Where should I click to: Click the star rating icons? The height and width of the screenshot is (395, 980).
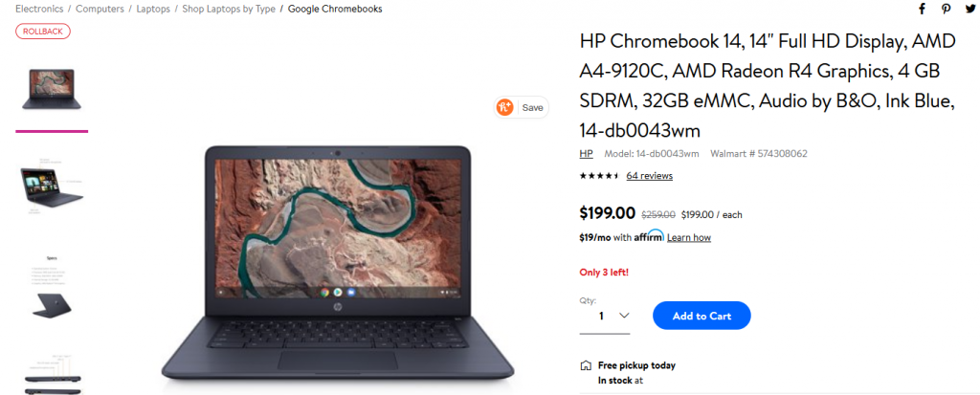pyautogui.click(x=599, y=176)
